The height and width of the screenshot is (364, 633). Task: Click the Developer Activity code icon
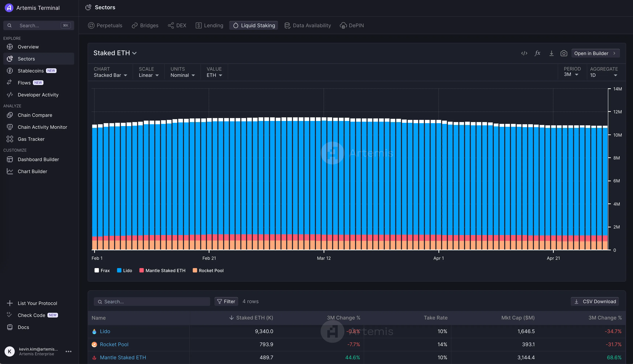click(10, 94)
